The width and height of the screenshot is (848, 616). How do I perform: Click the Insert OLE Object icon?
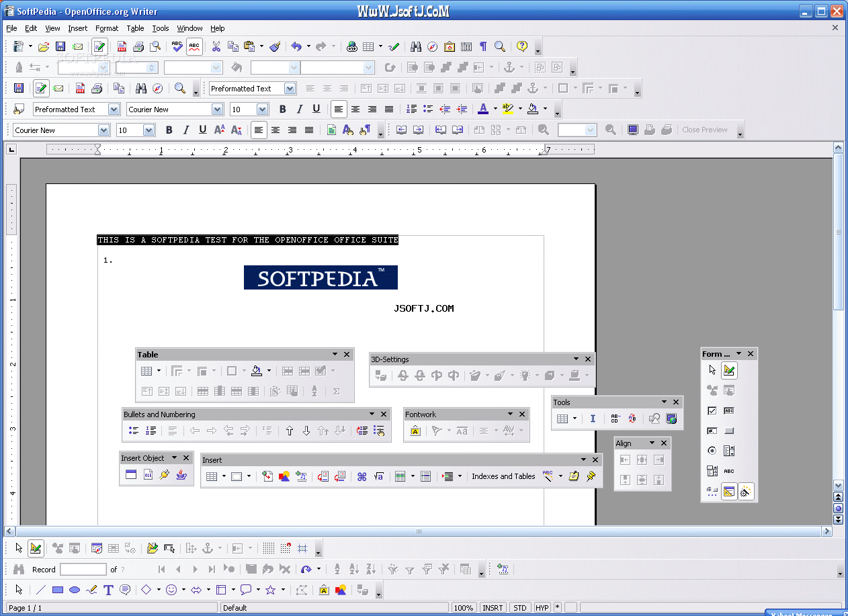click(x=149, y=475)
